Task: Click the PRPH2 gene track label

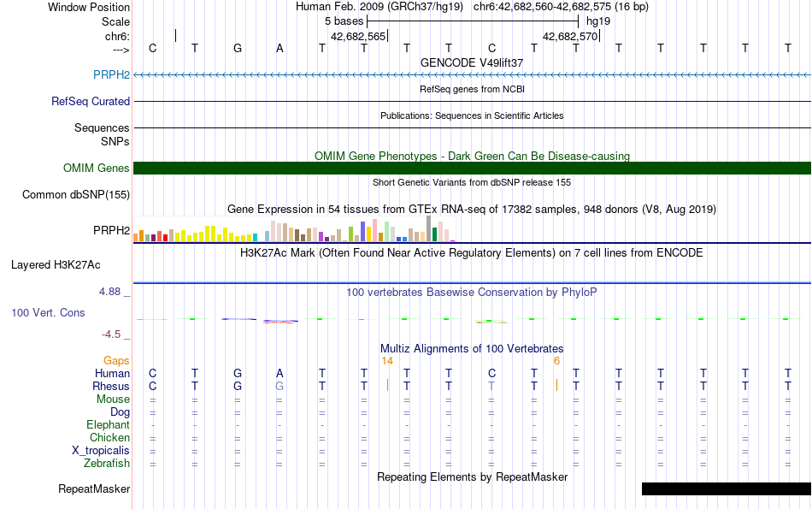Action: [x=111, y=74]
